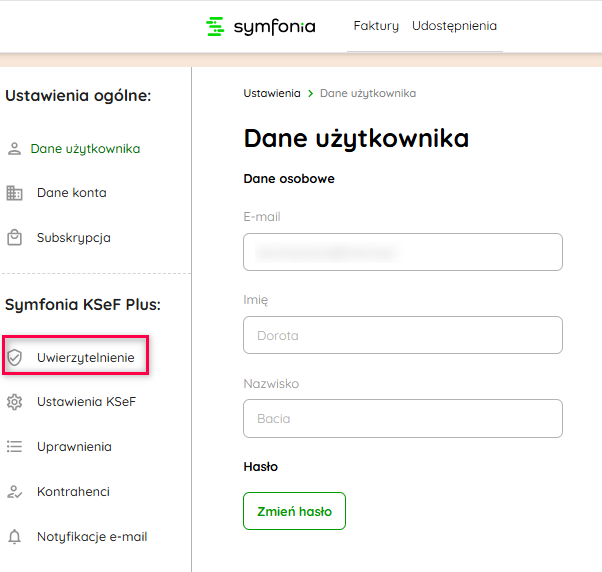Go to Ustawienia in the breadcrumb
Image resolution: width=602 pixels, height=572 pixels.
[271, 93]
